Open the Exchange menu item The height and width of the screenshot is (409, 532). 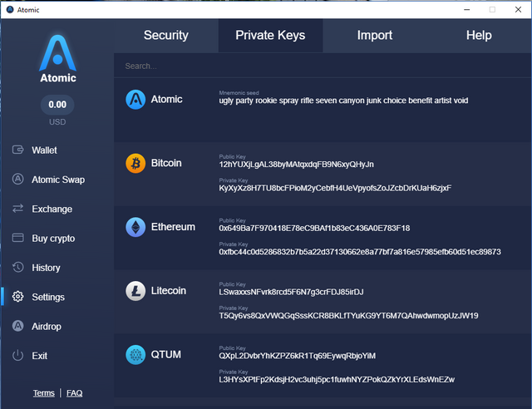(52, 209)
